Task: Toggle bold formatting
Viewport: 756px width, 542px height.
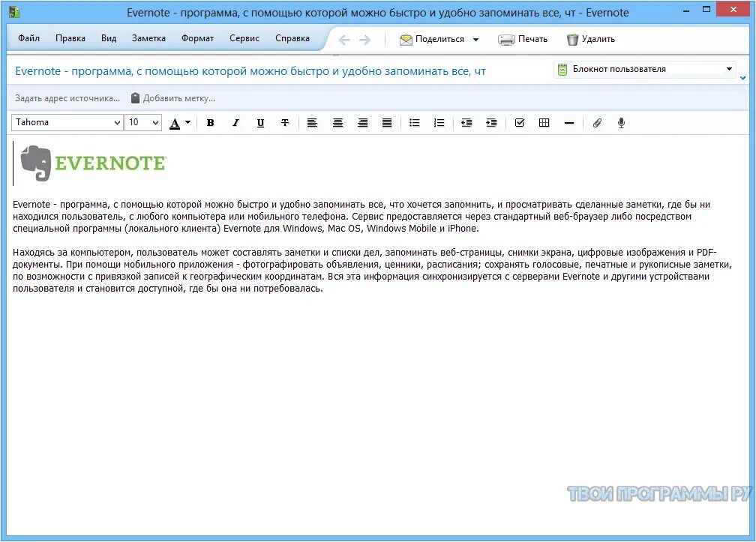Action: pos(210,123)
